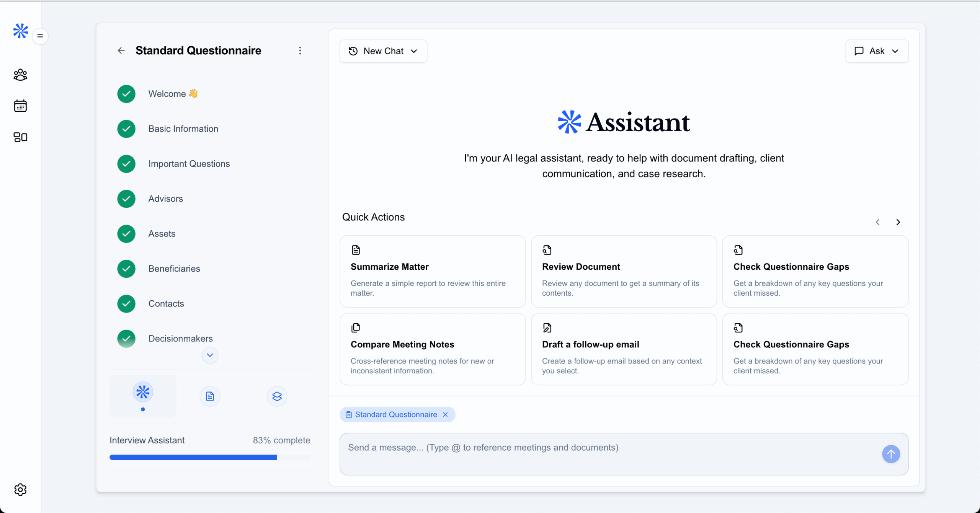
Task: Switch to the layers stack tab icon
Action: point(277,396)
